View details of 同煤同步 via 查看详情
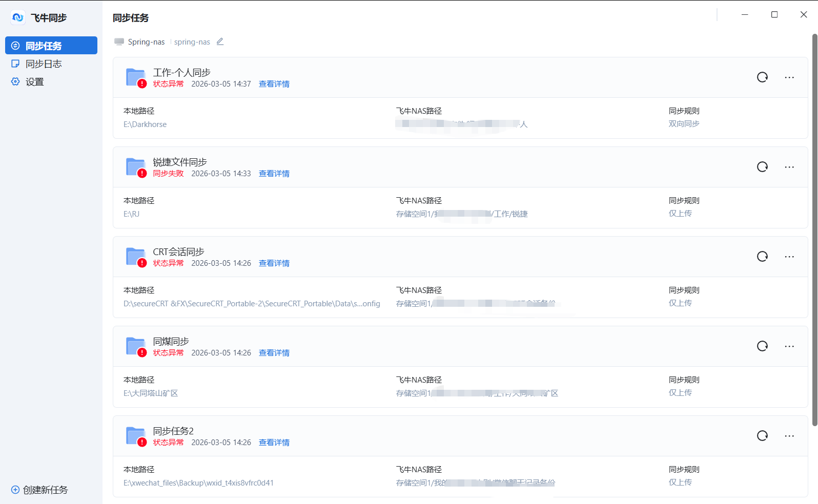Screen dimensions: 818x504 point(274,353)
